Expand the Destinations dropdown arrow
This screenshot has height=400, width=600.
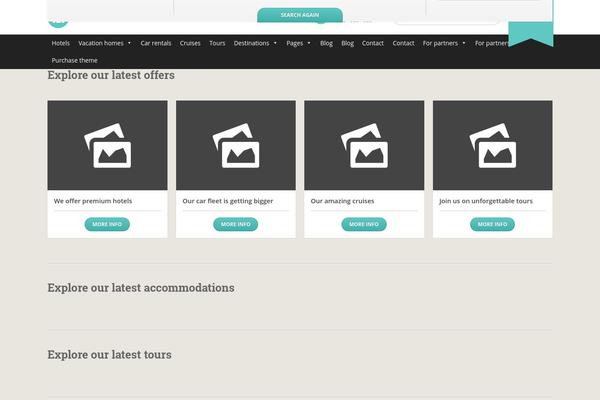[275, 43]
